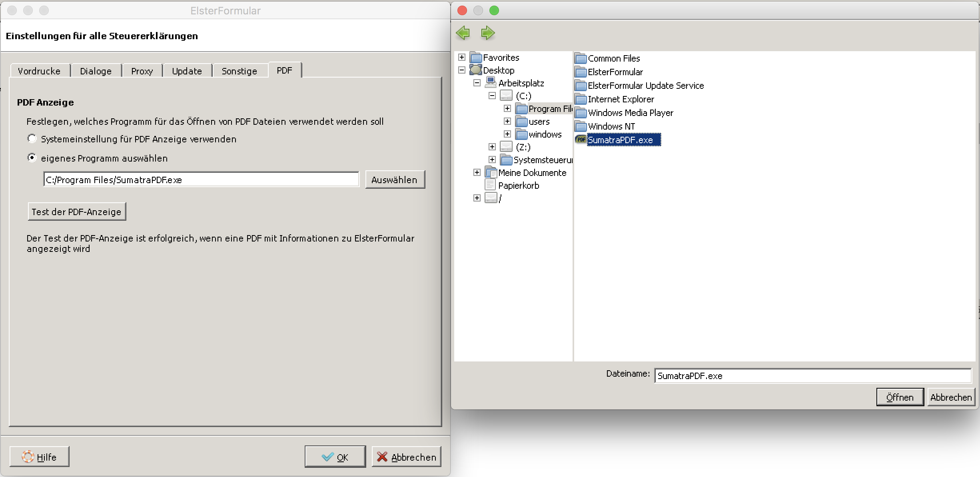The image size is (980, 477).
Task: Click Öffnen in the file dialog
Action: pyautogui.click(x=900, y=397)
